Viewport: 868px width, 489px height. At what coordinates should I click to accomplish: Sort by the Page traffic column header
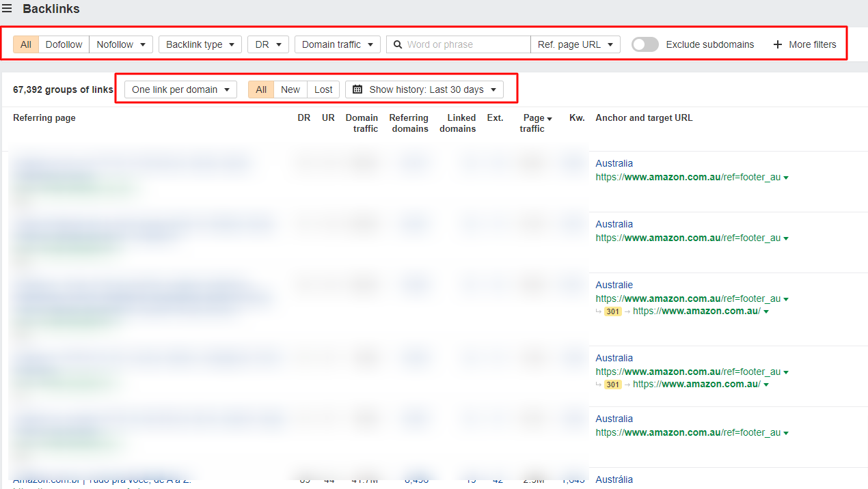tap(536, 123)
